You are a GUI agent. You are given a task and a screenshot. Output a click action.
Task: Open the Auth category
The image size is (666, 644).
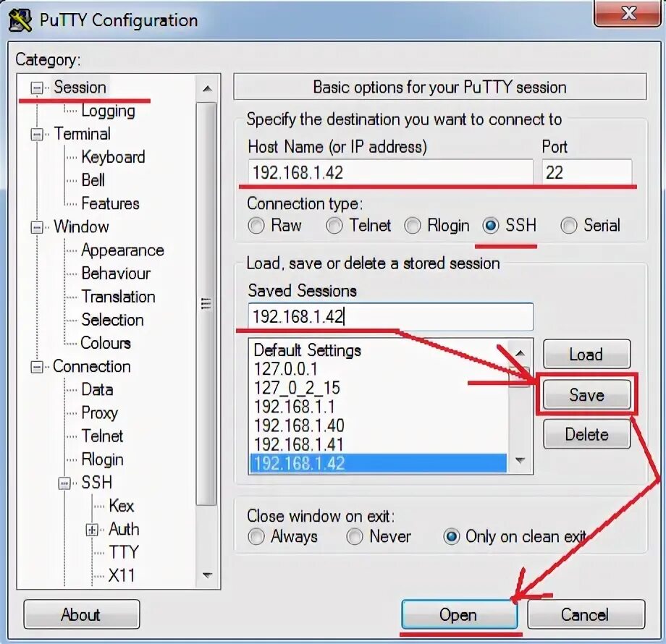tap(124, 530)
